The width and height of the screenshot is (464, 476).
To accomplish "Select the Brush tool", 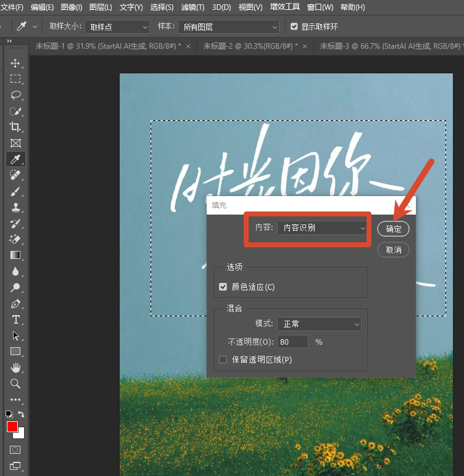I will point(15,192).
